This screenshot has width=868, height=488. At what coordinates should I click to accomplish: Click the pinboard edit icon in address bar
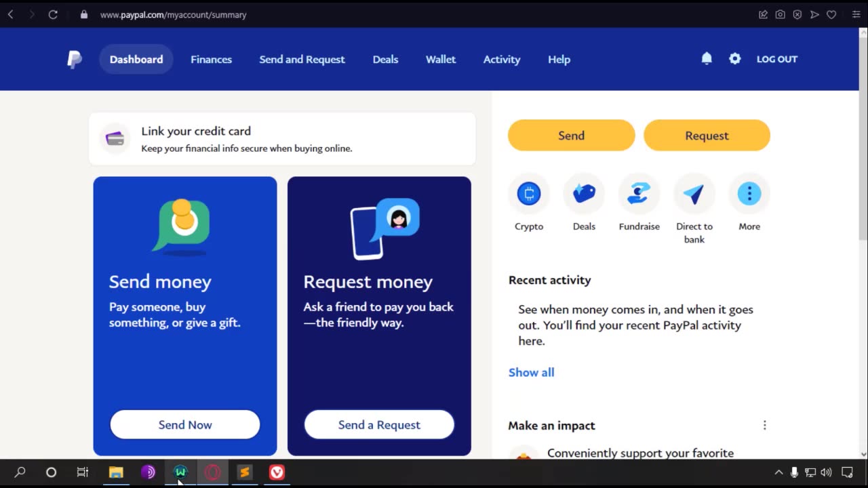[x=763, y=14]
